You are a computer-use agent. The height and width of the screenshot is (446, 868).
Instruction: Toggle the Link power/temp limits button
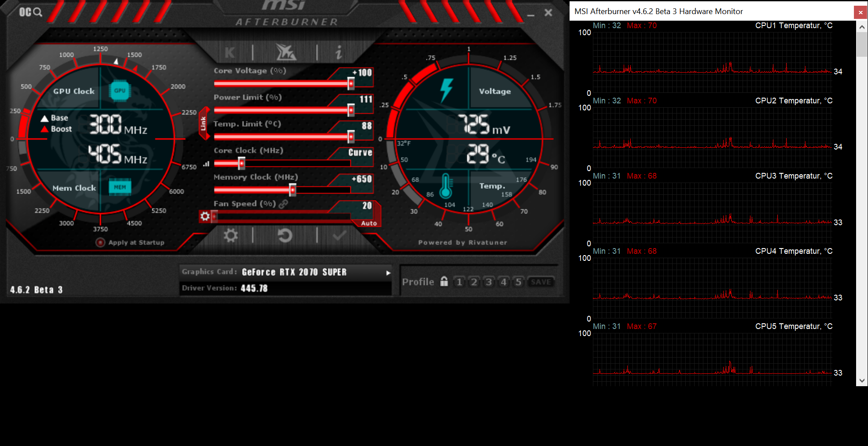(203, 124)
